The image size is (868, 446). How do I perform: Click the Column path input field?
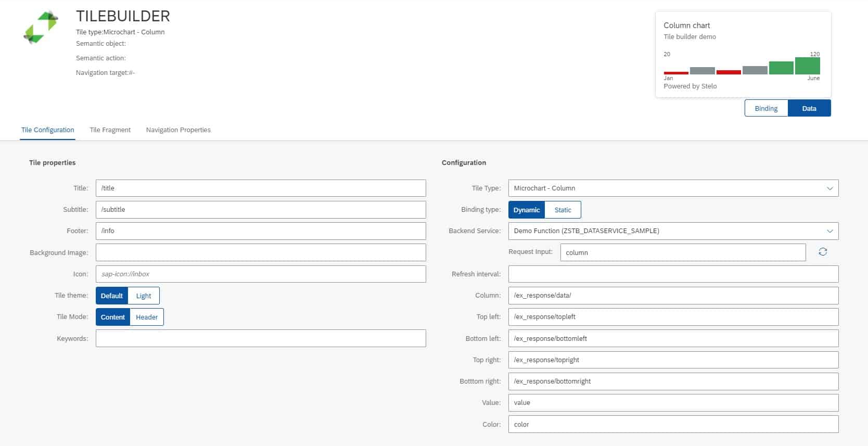(673, 296)
